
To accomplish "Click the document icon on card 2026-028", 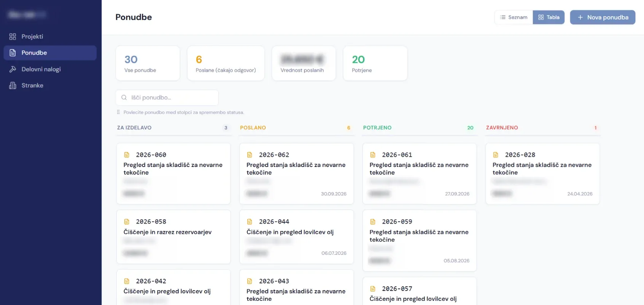I will [x=496, y=155].
